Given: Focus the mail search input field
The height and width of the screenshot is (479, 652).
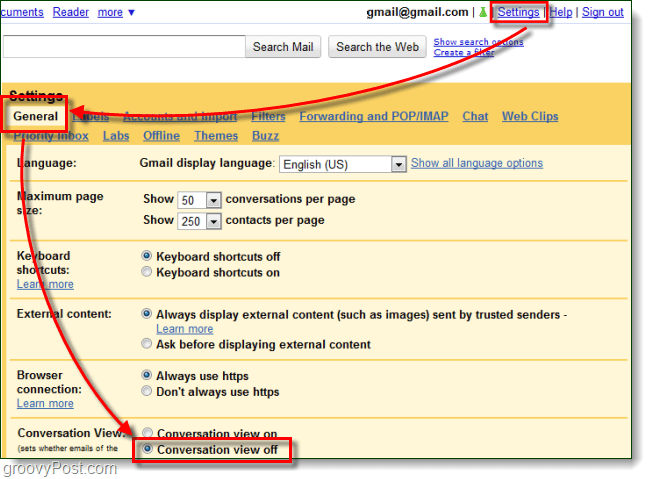Looking at the screenshot, I should [124, 47].
